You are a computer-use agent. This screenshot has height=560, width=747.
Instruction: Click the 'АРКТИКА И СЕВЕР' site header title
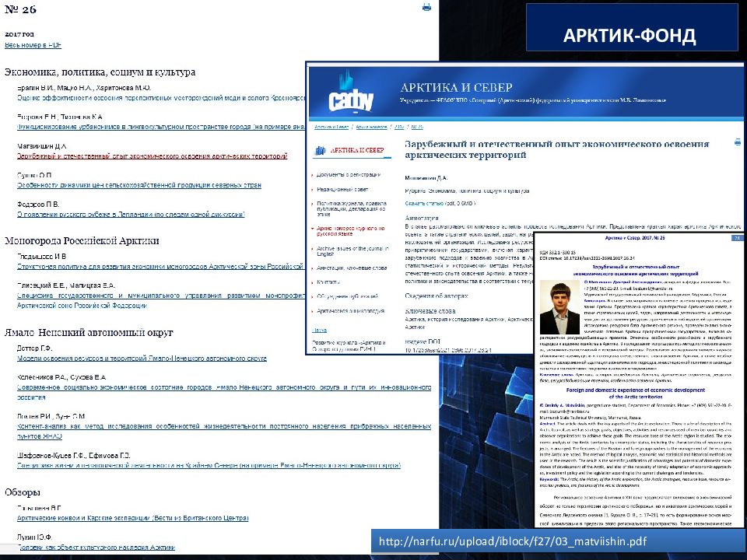click(456, 88)
